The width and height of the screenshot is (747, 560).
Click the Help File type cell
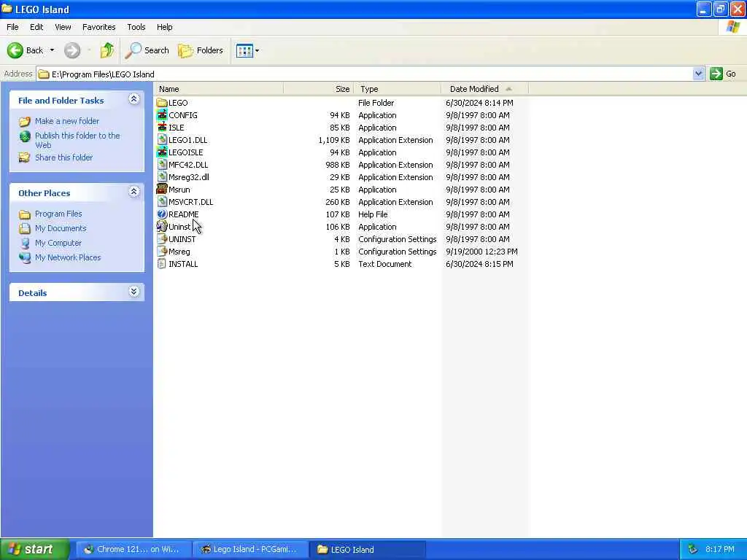373,214
